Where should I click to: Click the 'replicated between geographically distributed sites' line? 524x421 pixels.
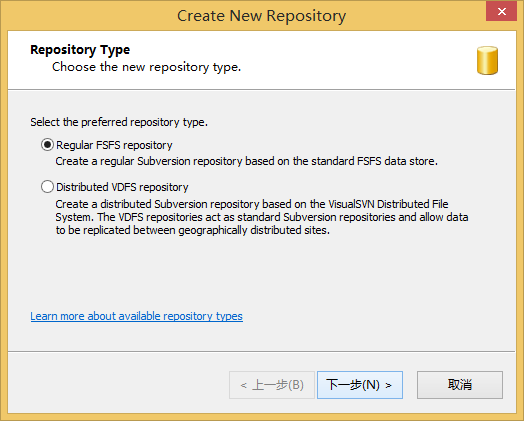[x=192, y=230]
